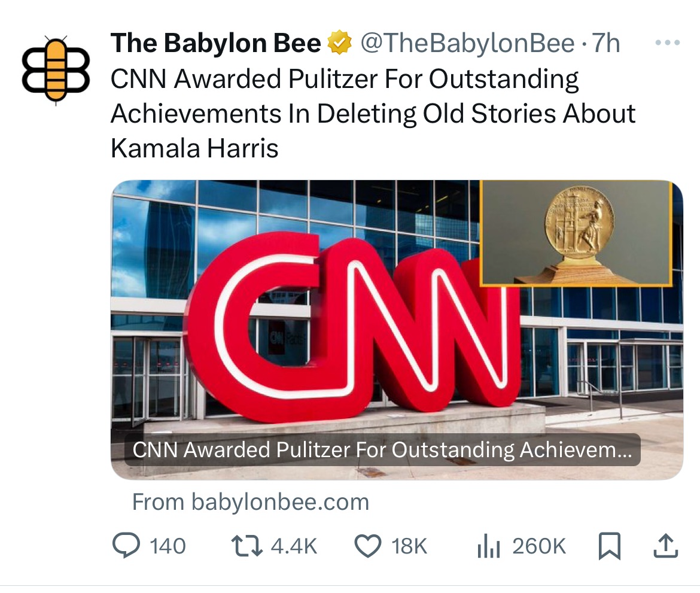Click the 4.4K reposts count
700x593 pixels.
point(293,546)
